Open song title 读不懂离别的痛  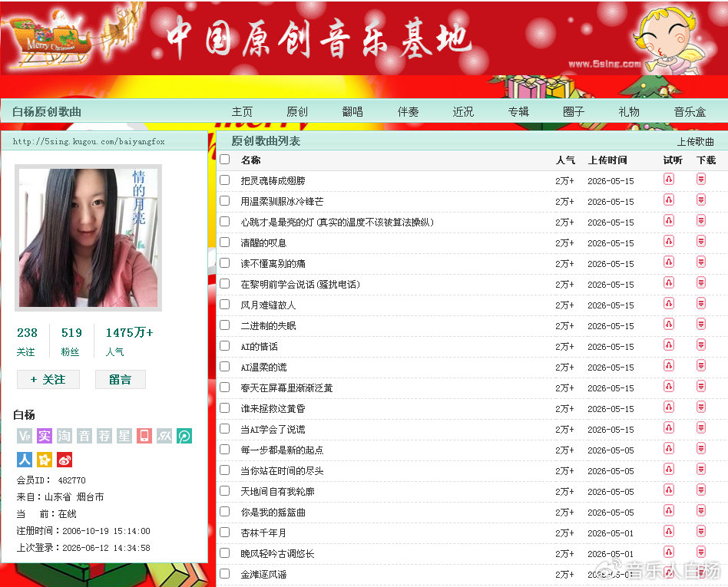tap(273, 263)
